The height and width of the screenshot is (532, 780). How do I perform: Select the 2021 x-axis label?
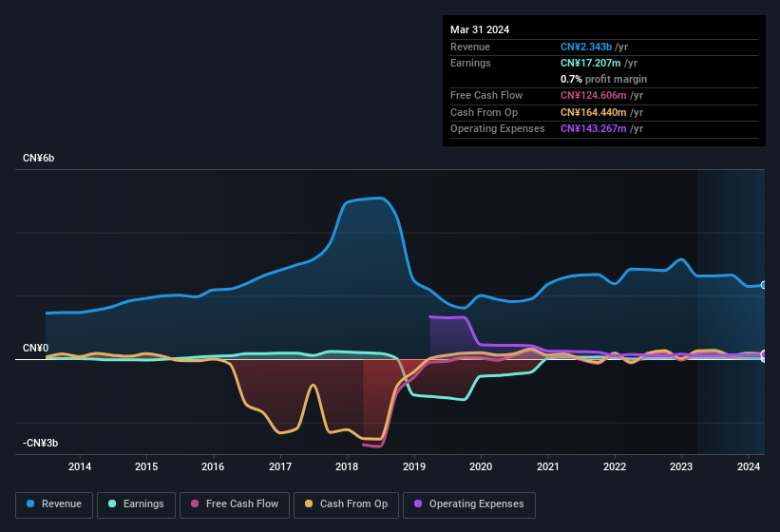click(x=547, y=466)
